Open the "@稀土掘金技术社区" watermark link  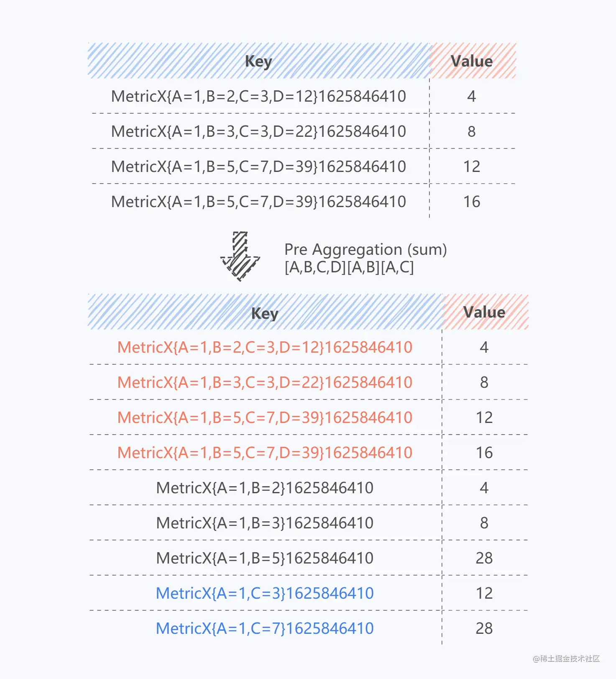pos(566,659)
